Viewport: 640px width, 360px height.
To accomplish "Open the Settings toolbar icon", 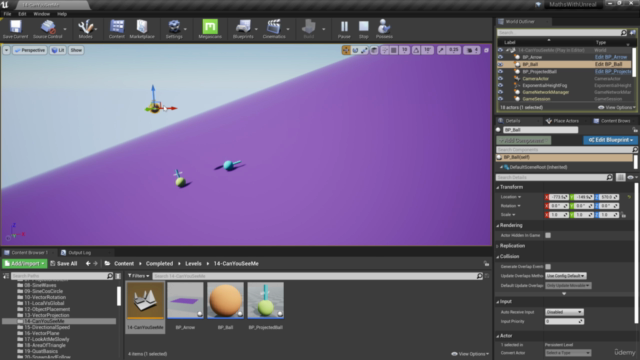I will pyautogui.click(x=174, y=29).
